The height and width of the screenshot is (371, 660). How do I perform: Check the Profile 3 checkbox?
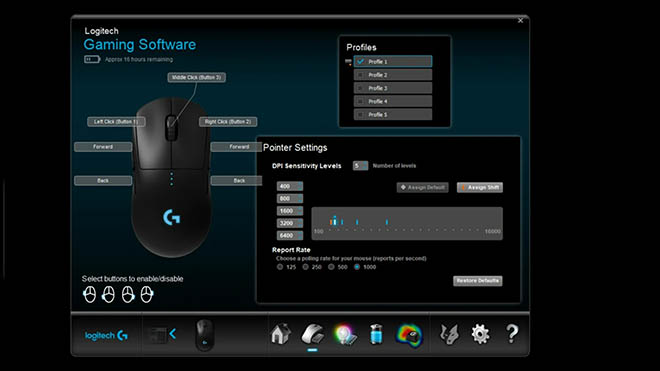[360, 88]
